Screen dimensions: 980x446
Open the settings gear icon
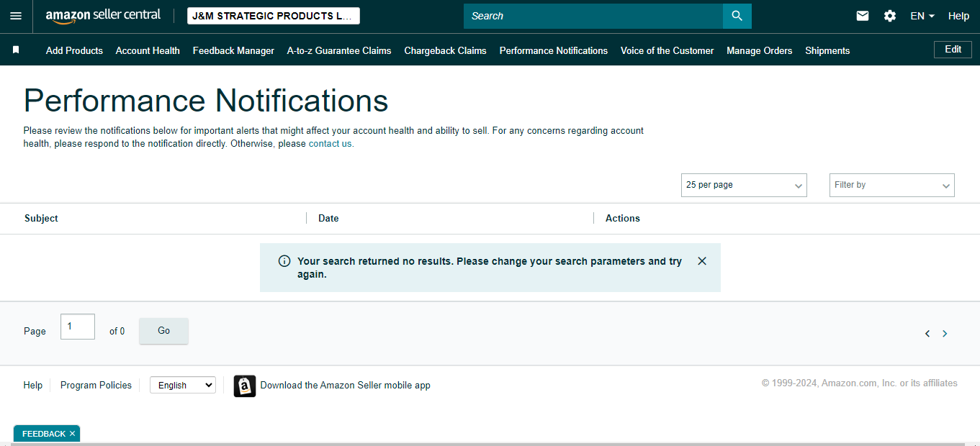[x=890, y=16]
